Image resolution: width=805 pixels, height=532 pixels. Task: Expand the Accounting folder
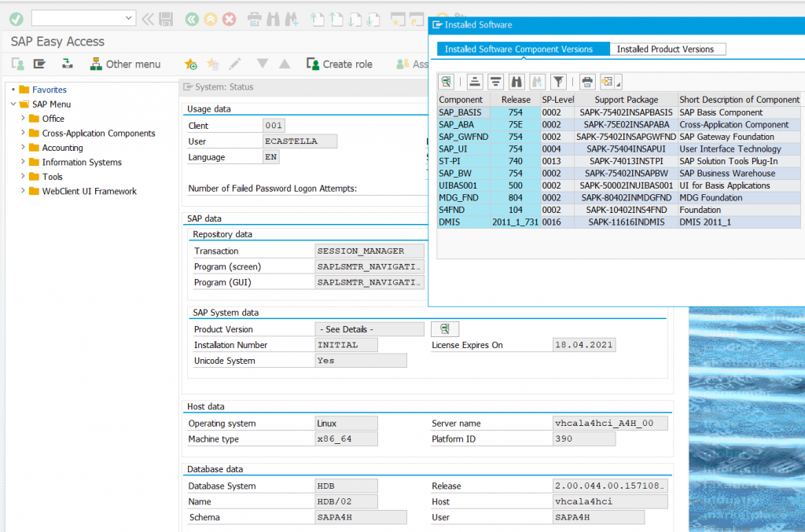(23, 148)
